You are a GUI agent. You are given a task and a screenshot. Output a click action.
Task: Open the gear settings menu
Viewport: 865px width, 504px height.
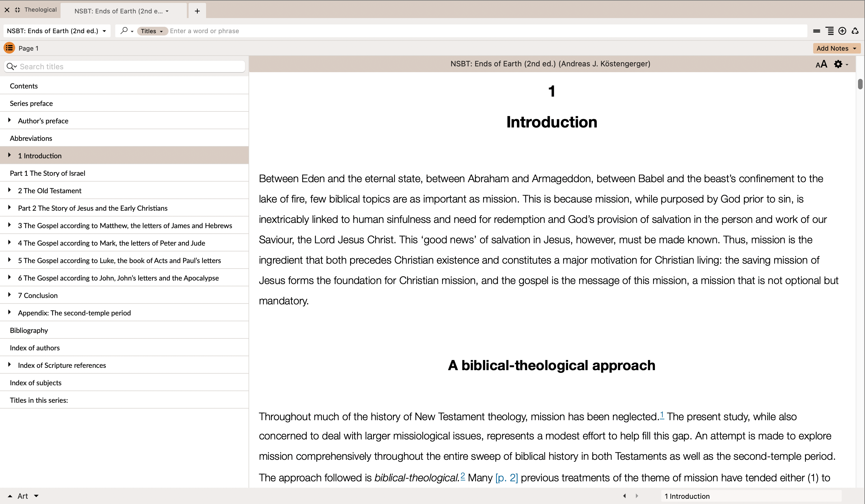point(841,64)
